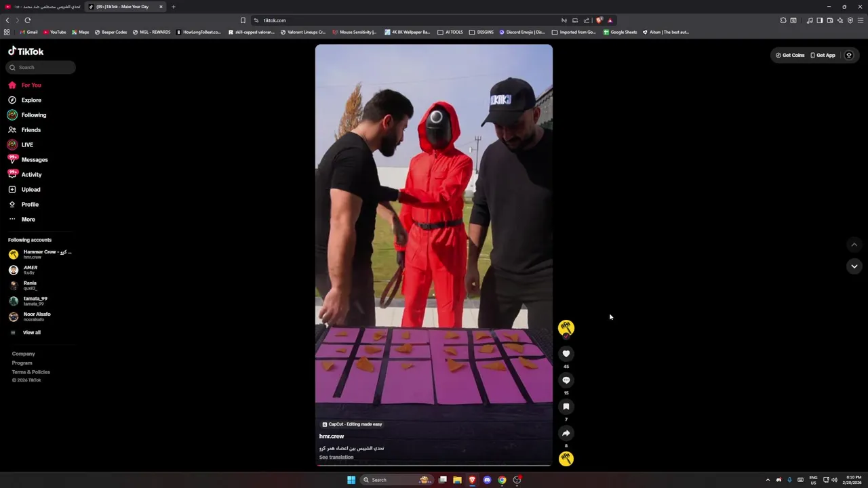Open File Explorer from taskbar
Screen dimensions: 868x488
pyautogui.click(x=457, y=480)
